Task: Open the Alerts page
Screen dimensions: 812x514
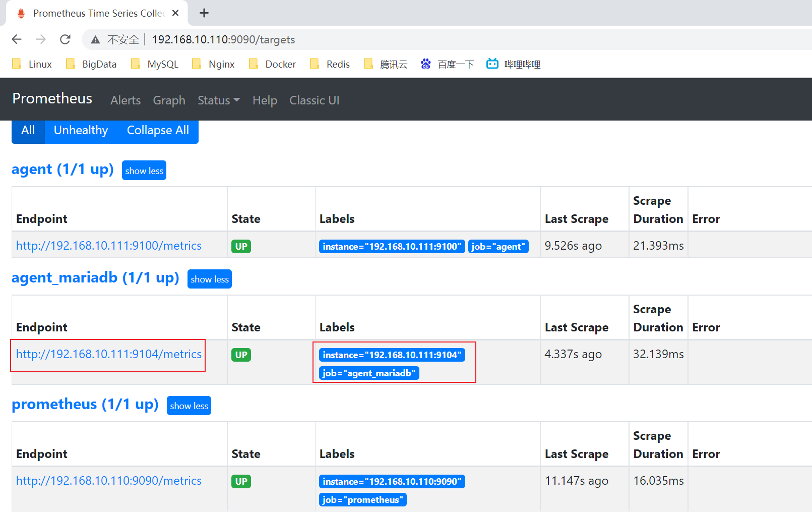Action: tap(126, 100)
